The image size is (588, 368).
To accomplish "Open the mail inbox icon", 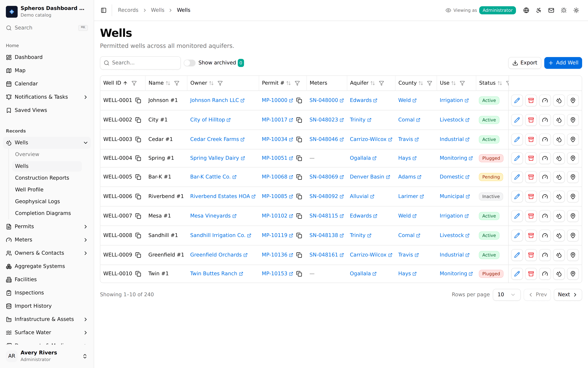I will tap(551, 10).
